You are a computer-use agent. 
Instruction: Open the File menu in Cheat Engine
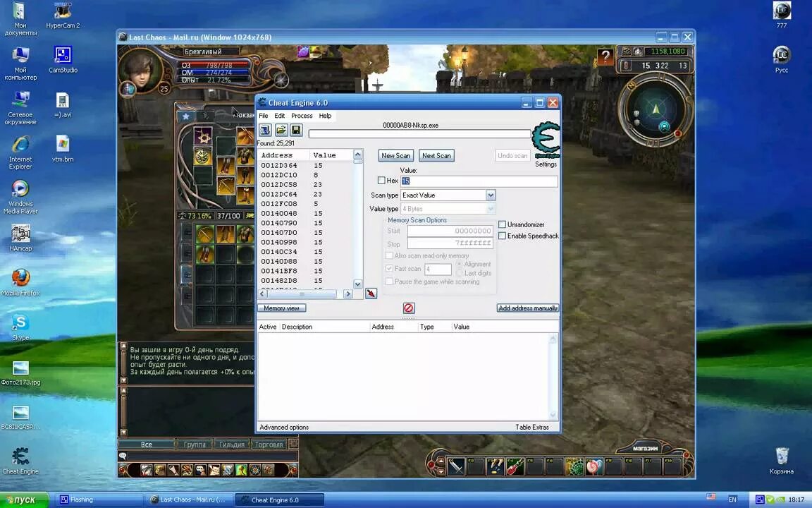[264, 116]
